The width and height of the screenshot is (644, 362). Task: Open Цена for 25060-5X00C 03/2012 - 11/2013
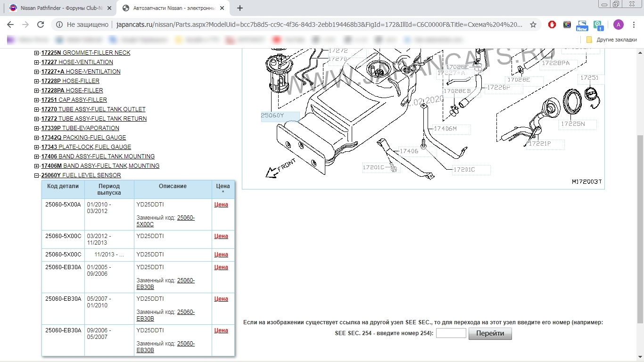[x=221, y=236]
